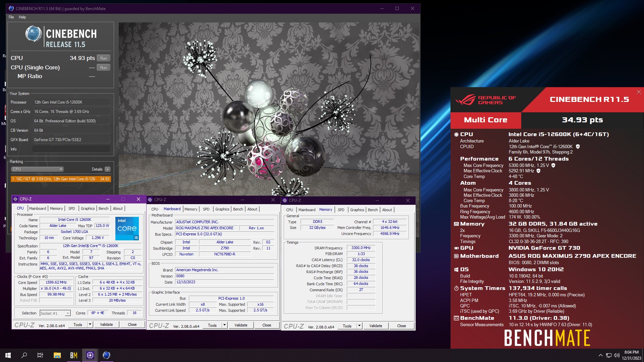Click the 34.93 pts CPU score
Screen dimensions: 644x362
[82, 58]
